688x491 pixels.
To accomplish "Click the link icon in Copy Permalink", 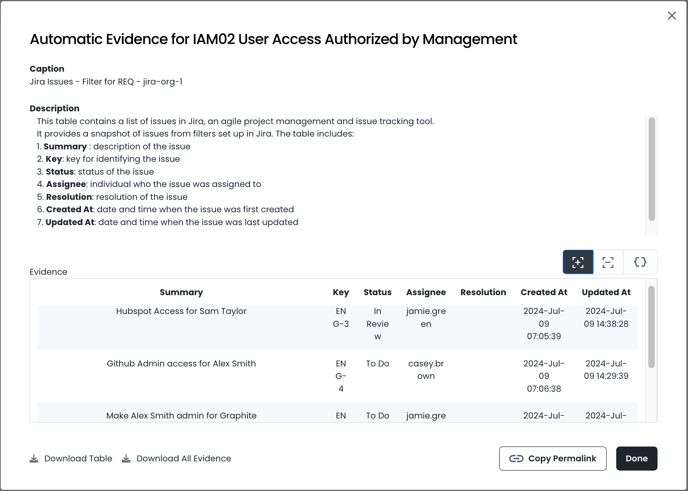I will click(516, 459).
